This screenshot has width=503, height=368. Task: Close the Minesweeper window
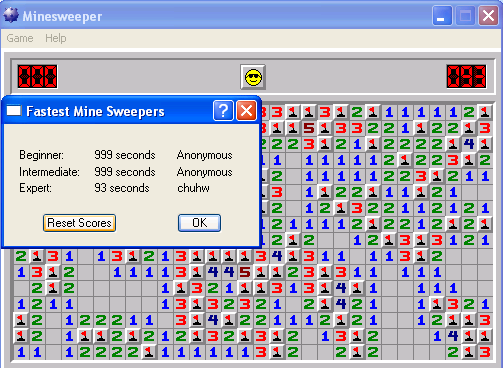[488, 15]
